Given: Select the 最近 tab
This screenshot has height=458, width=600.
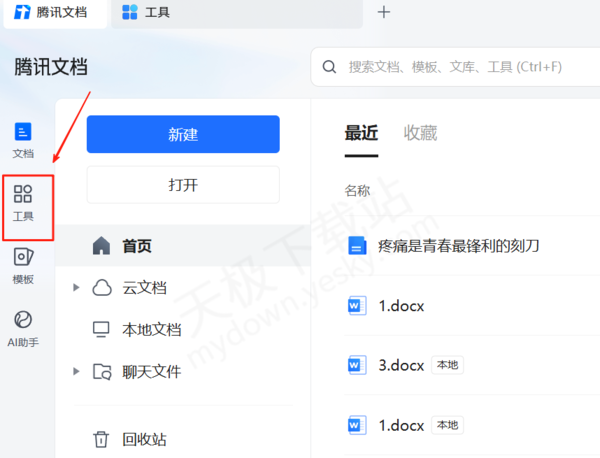Looking at the screenshot, I should pyautogui.click(x=361, y=133).
